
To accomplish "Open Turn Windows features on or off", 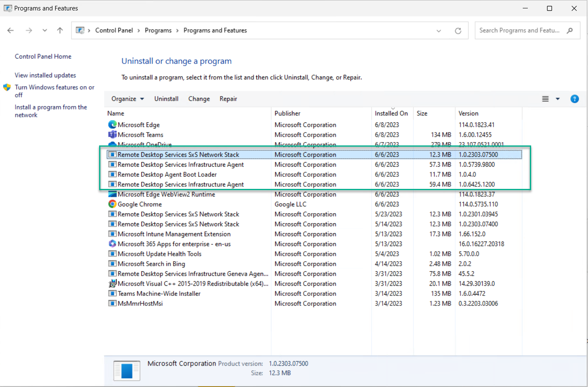I will pyautogui.click(x=54, y=91).
